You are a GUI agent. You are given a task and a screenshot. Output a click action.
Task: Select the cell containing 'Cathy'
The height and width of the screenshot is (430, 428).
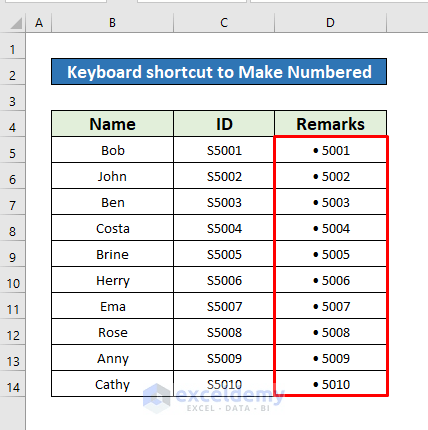113,384
